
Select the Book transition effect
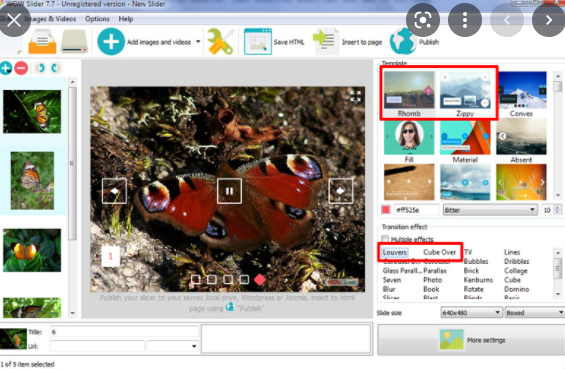431,289
